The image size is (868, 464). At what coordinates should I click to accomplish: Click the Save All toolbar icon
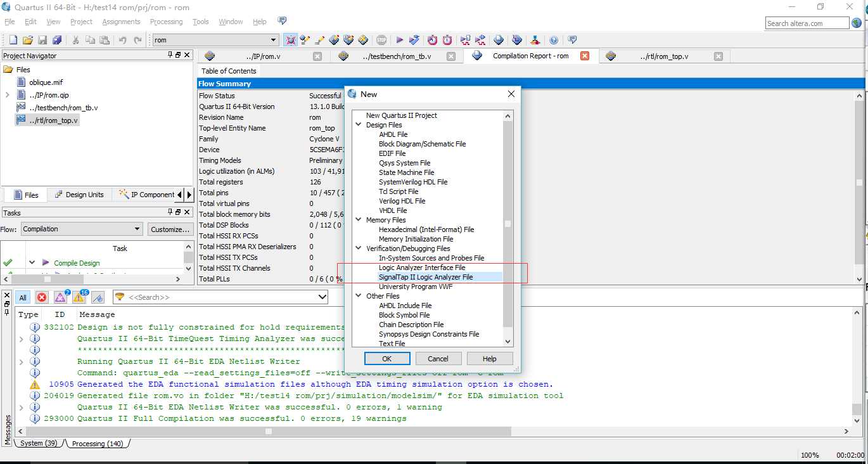(x=57, y=40)
